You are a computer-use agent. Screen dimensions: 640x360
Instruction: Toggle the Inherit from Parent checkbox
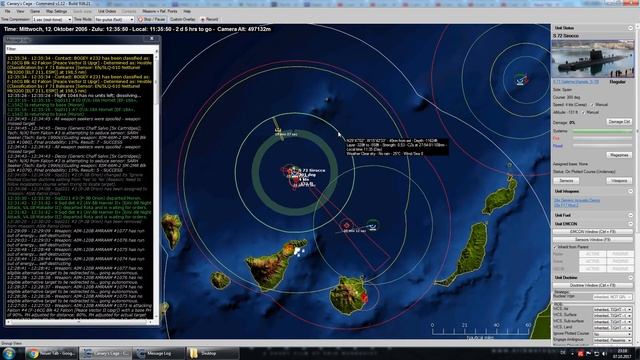555,247
